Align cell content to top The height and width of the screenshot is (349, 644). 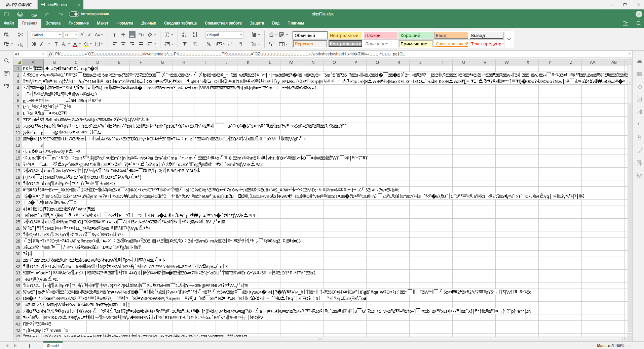pos(114,35)
